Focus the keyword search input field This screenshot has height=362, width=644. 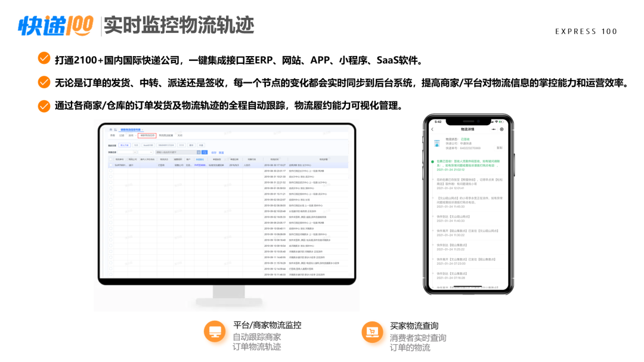176,153
